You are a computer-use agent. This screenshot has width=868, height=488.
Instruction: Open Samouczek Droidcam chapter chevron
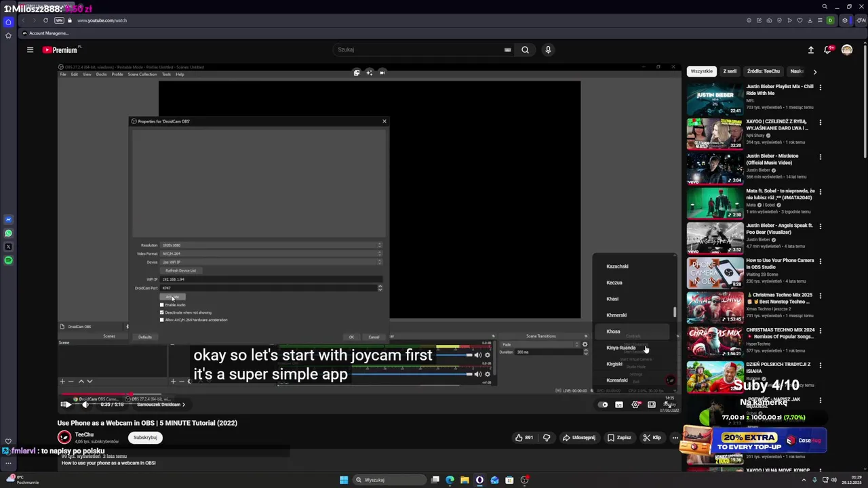183,405
